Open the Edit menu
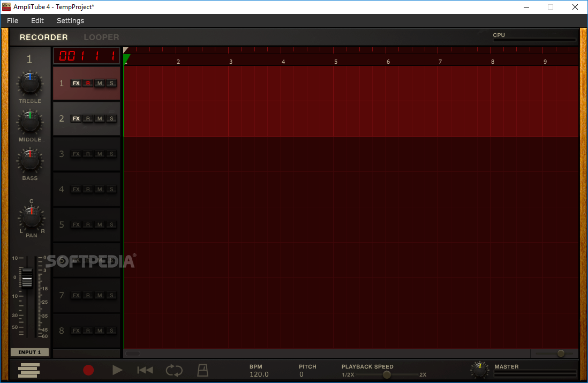The image size is (588, 383). (37, 21)
